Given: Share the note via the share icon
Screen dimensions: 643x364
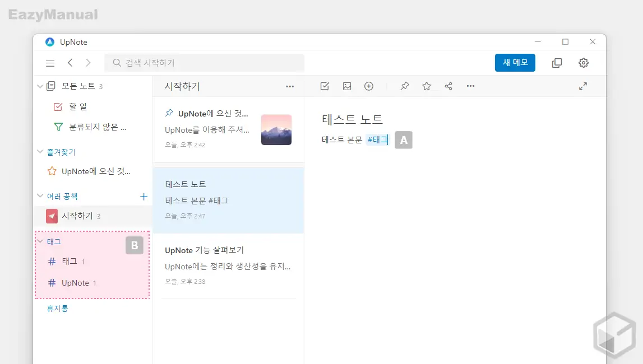Looking at the screenshot, I should click(x=448, y=86).
